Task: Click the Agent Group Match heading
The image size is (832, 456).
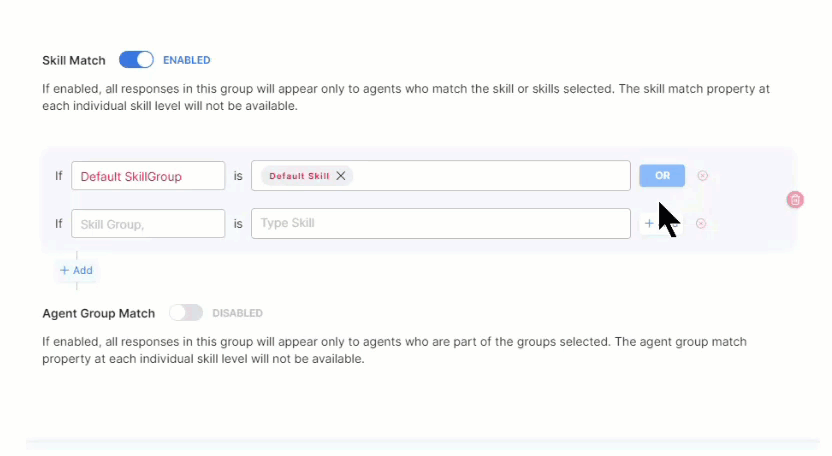Action: point(98,313)
